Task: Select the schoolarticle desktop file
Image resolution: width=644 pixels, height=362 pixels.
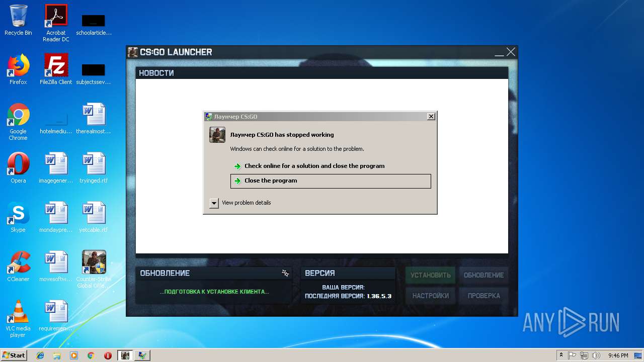Action: [94, 24]
